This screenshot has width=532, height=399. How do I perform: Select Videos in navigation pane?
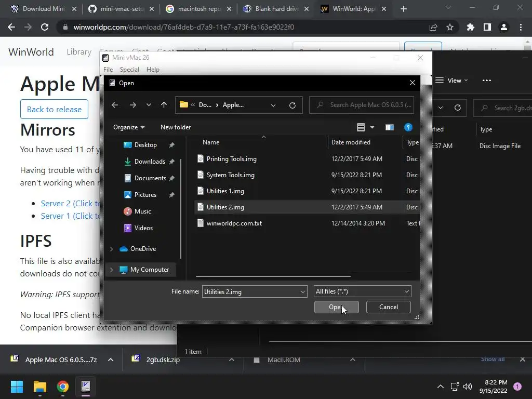(x=143, y=228)
